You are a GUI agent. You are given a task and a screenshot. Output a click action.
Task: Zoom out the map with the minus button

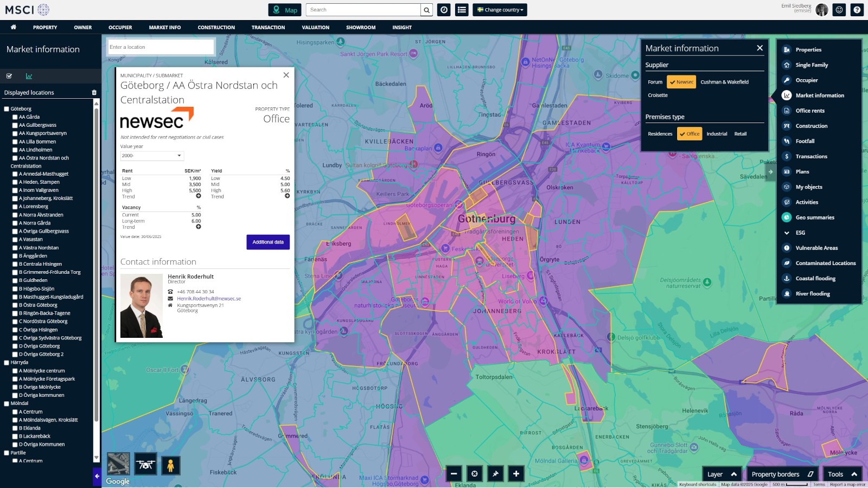tap(454, 473)
